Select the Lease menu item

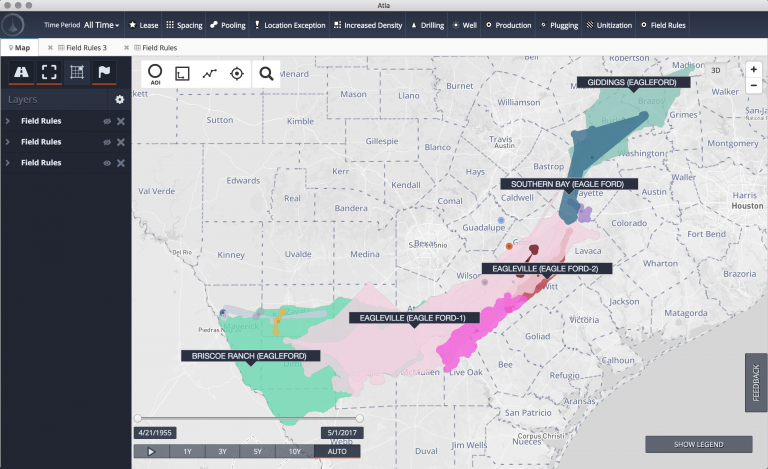(x=144, y=25)
